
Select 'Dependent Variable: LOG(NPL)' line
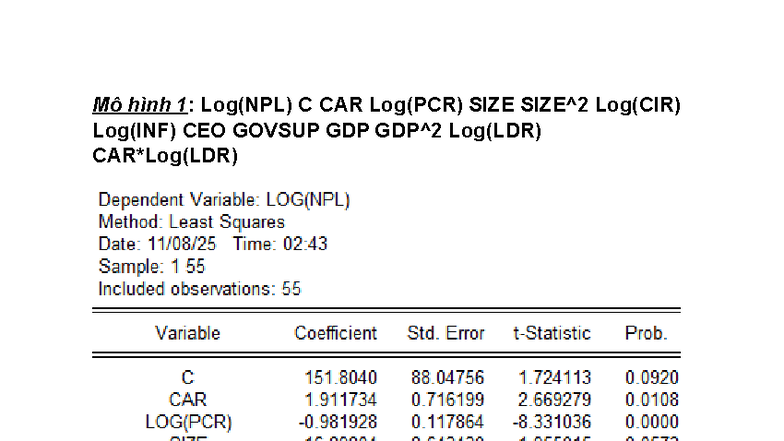224,200
